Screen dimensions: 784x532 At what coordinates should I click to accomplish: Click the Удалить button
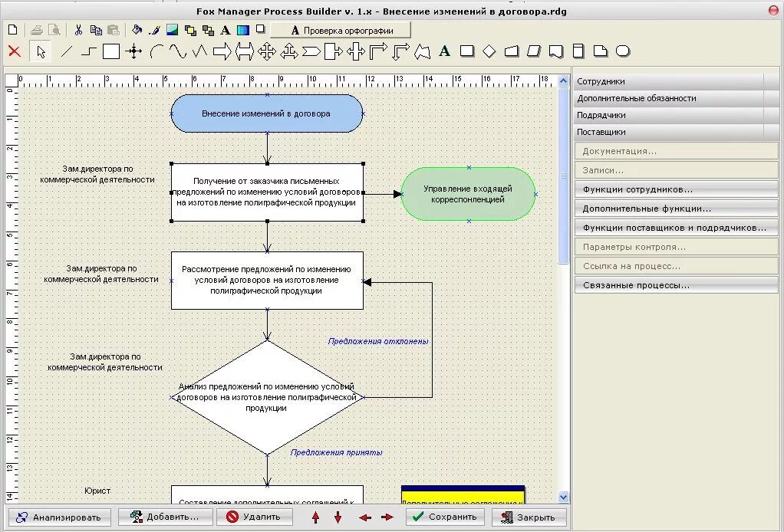tap(255, 517)
